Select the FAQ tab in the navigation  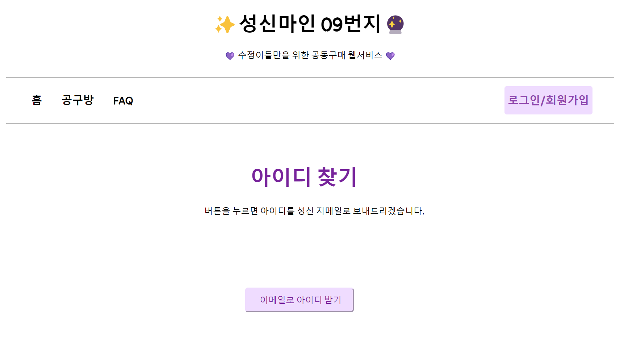123,100
